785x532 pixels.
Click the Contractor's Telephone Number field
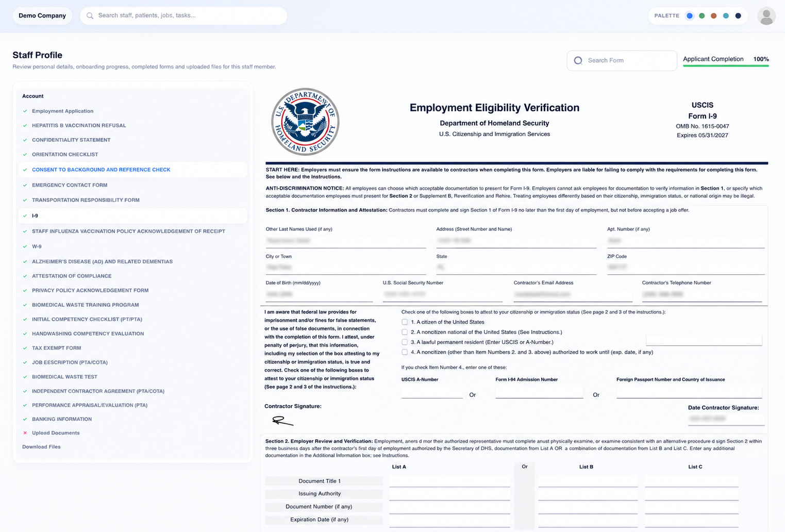click(702, 294)
